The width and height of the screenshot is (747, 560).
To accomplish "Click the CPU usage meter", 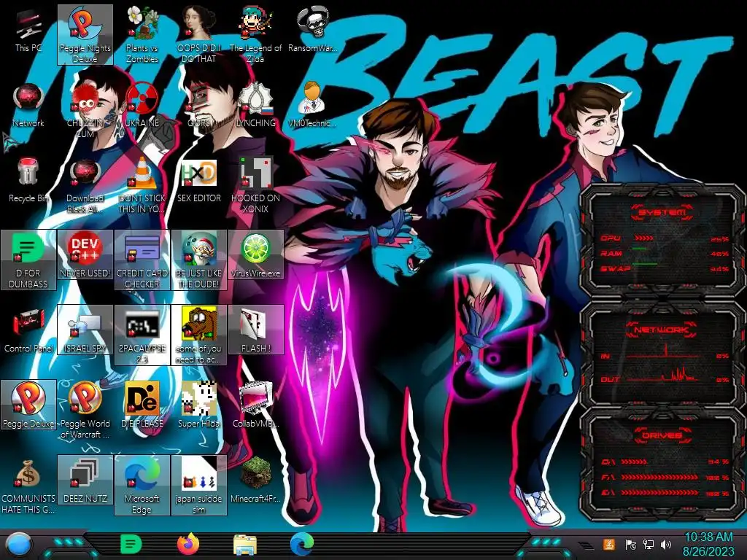I will pyautogui.click(x=665, y=238).
